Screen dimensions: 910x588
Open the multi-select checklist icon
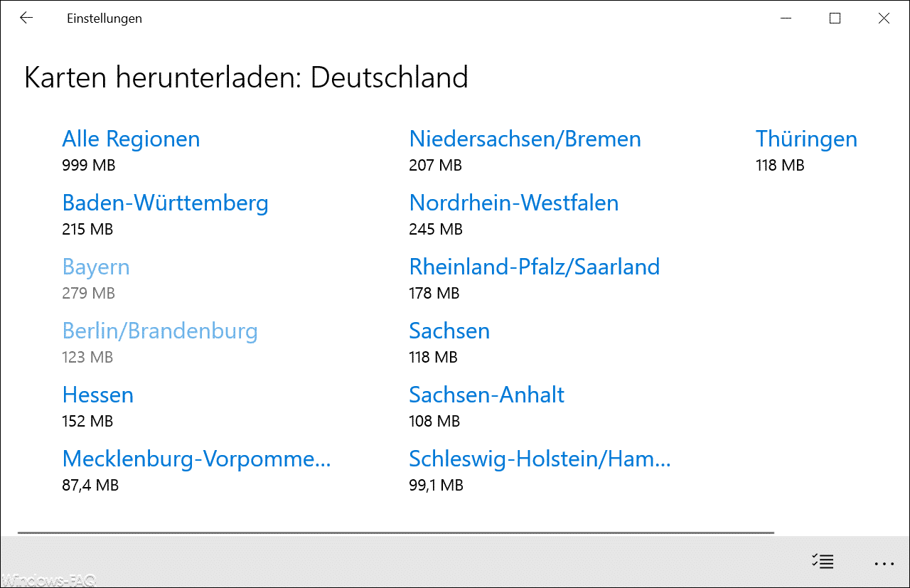pyautogui.click(x=823, y=561)
